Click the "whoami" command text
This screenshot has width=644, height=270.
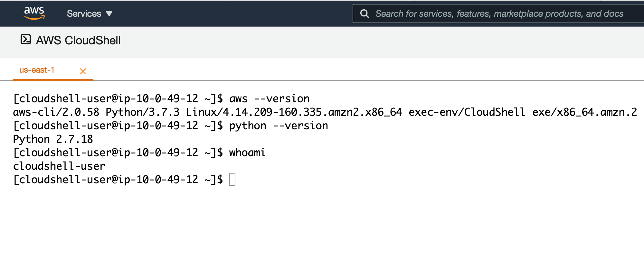coord(247,153)
